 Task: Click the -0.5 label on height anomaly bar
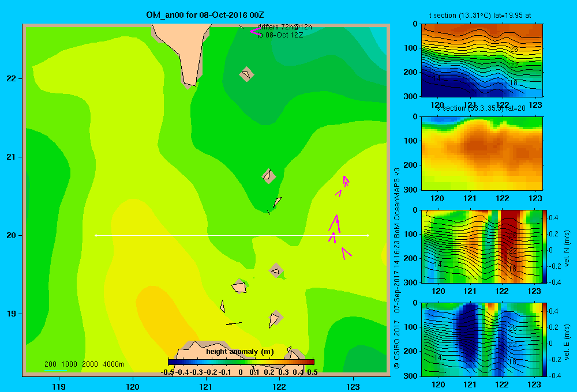(167, 372)
